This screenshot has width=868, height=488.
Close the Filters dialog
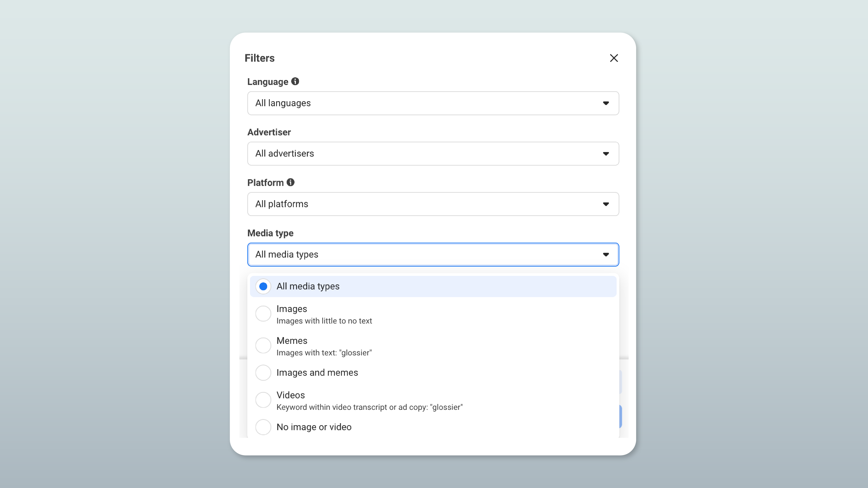(x=614, y=58)
